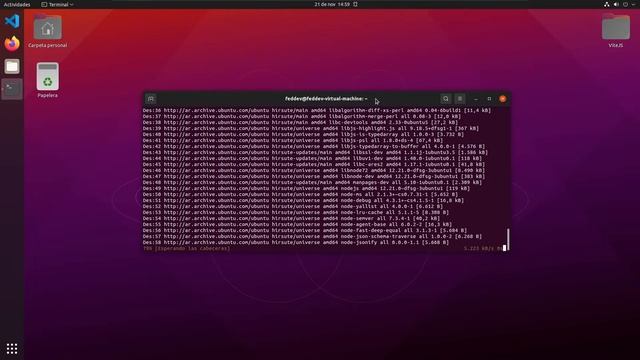Screen dimensions: 640x360
Task: Click the libssl-dev line (Des:43)
Action: click(x=315, y=152)
